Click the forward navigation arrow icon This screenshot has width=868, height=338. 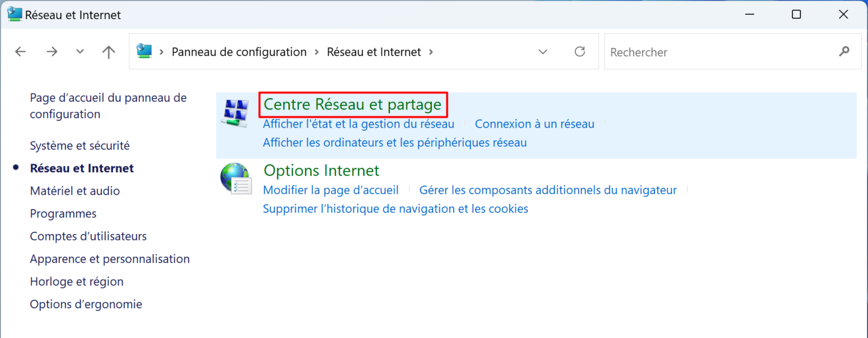tap(52, 51)
